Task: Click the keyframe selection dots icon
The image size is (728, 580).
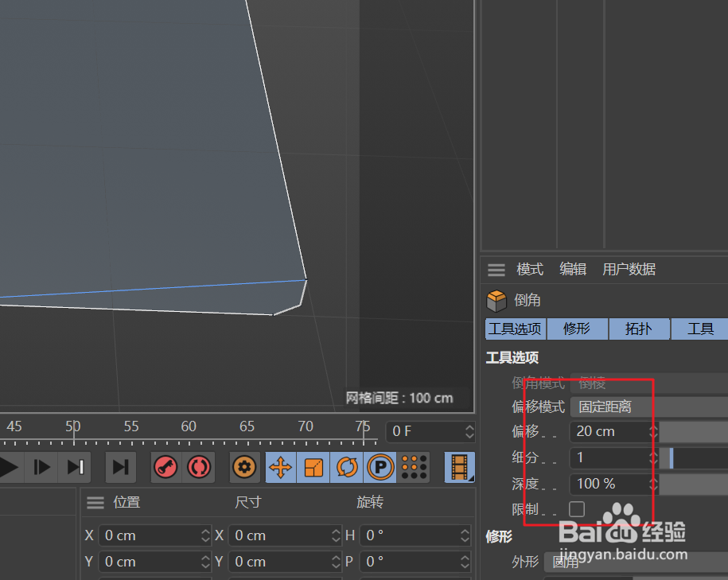Action: tap(413, 467)
